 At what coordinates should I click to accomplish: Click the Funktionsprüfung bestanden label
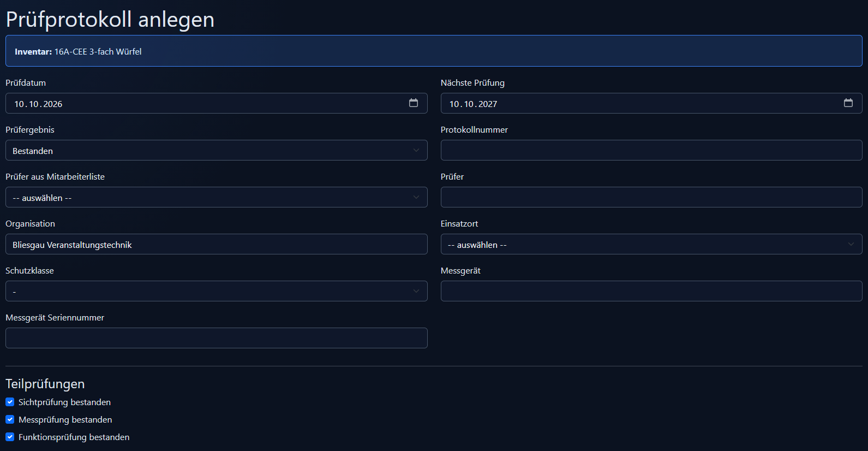coord(74,437)
